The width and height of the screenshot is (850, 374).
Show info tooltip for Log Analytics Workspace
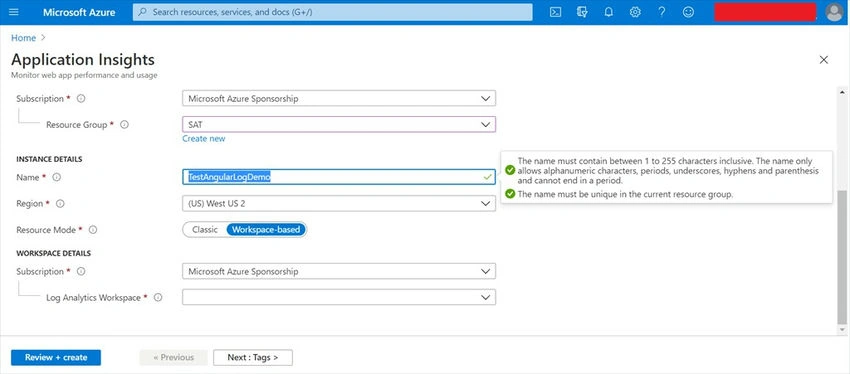(x=158, y=298)
